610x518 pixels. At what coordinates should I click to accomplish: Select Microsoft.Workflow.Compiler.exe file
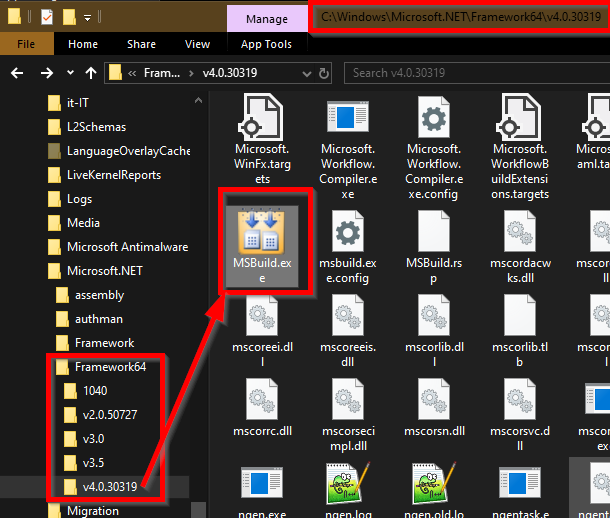click(348, 148)
